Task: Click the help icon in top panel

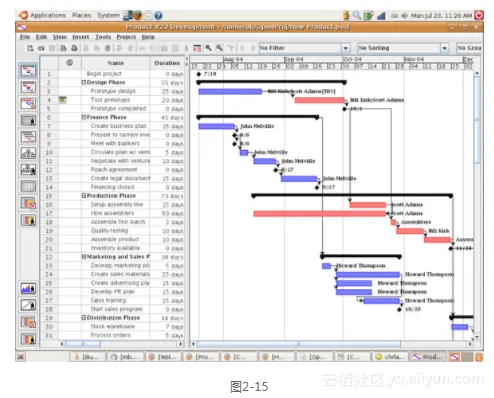Action: [158, 15]
